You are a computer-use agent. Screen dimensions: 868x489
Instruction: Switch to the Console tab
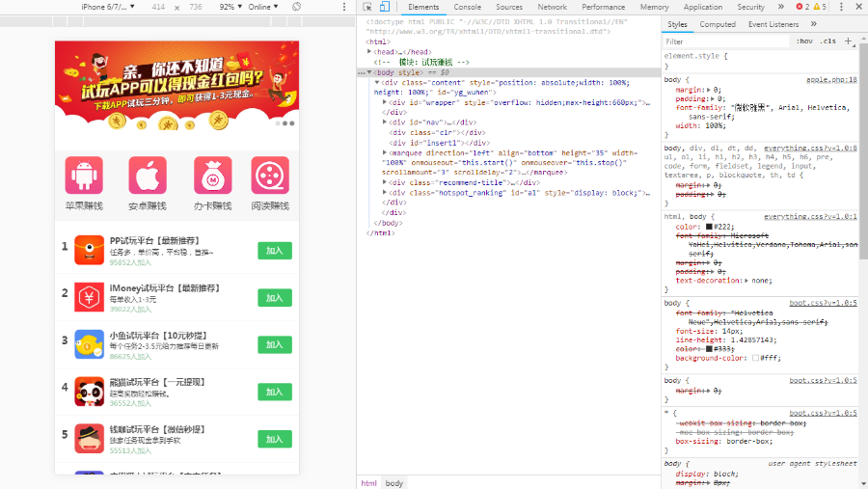[x=467, y=7]
